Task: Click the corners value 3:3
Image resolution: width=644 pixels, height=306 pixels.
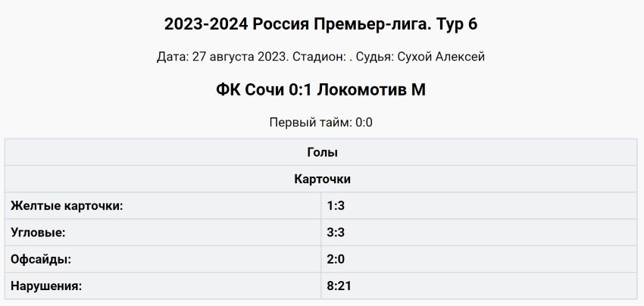Action: point(336,232)
